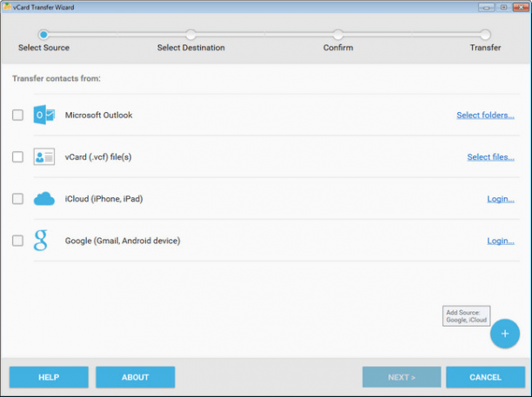Screen dimensions: 532x397
Task: Click the Select Destination step label
Action: (x=191, y=48)
